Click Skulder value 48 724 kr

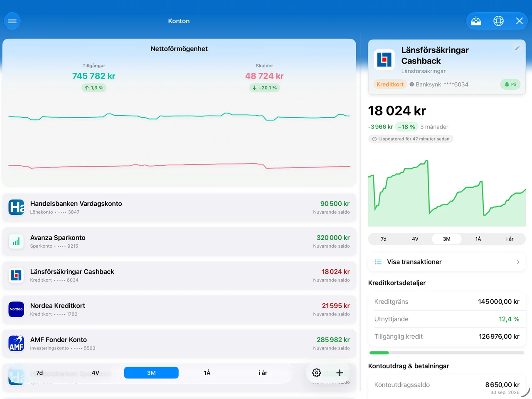[264, 76]
